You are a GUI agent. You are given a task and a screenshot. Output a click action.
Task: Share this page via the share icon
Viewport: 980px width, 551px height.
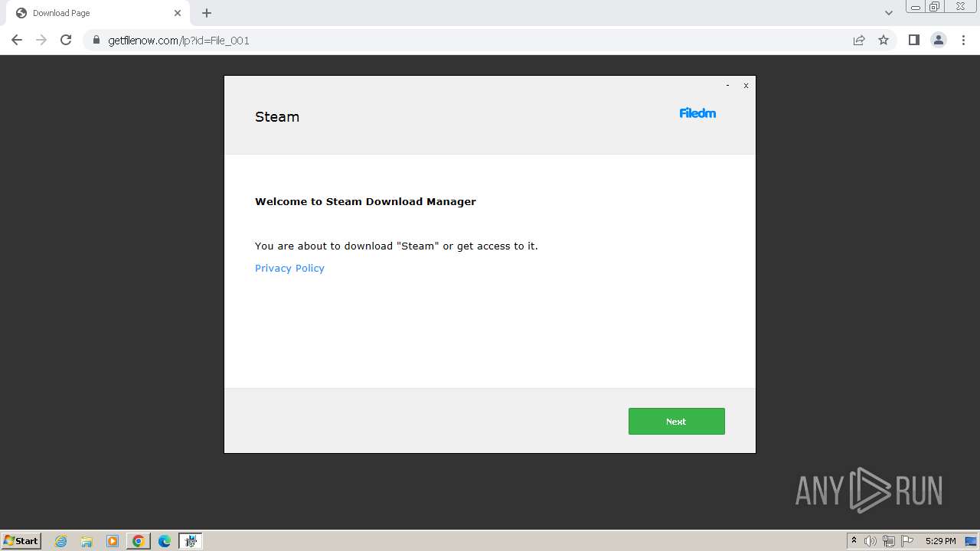859,40
